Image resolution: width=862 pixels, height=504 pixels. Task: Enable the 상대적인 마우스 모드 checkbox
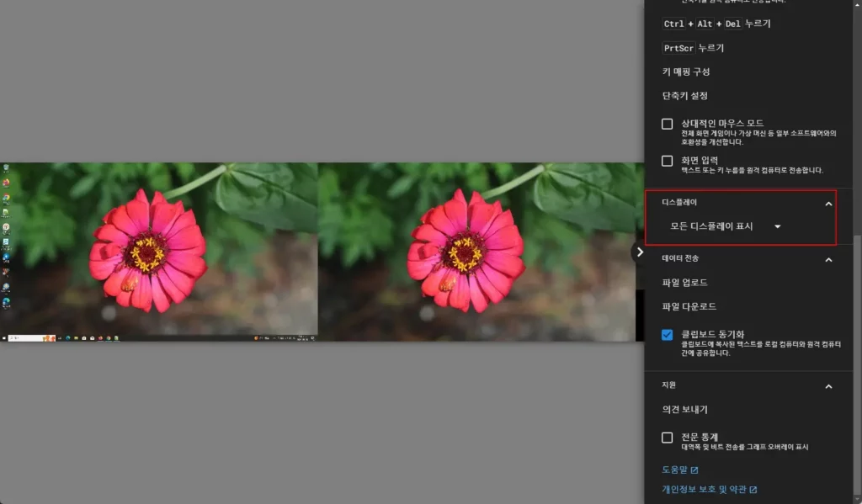pos(667,124)
